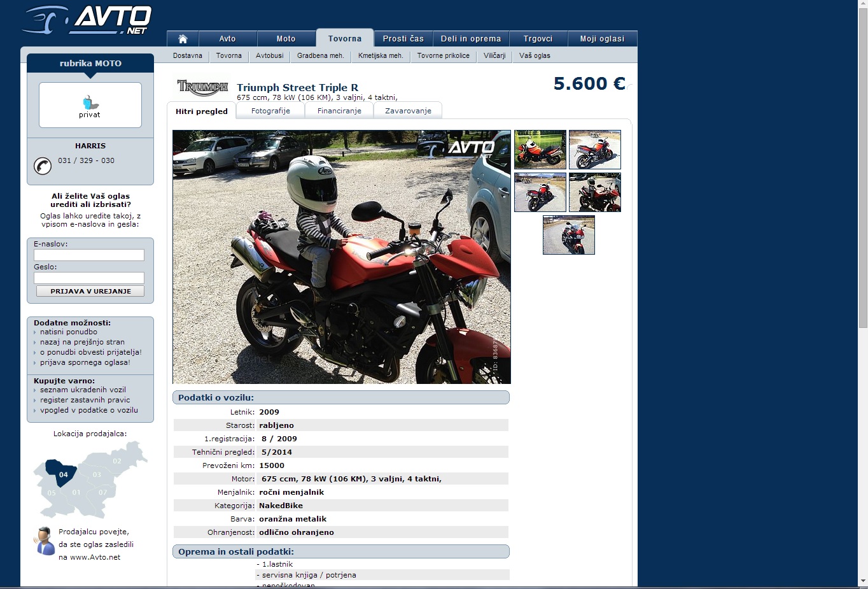Click natisni ponudbo link

click(69, 332)
